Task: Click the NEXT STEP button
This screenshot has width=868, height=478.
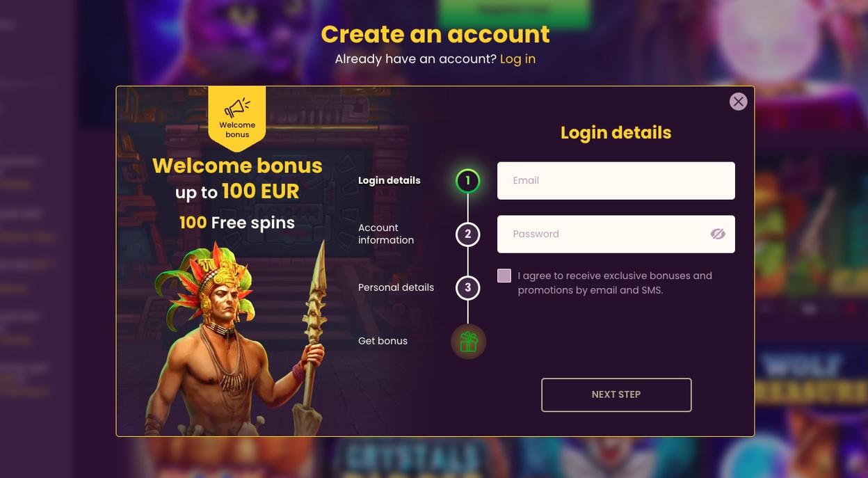Action: (616, 395)
